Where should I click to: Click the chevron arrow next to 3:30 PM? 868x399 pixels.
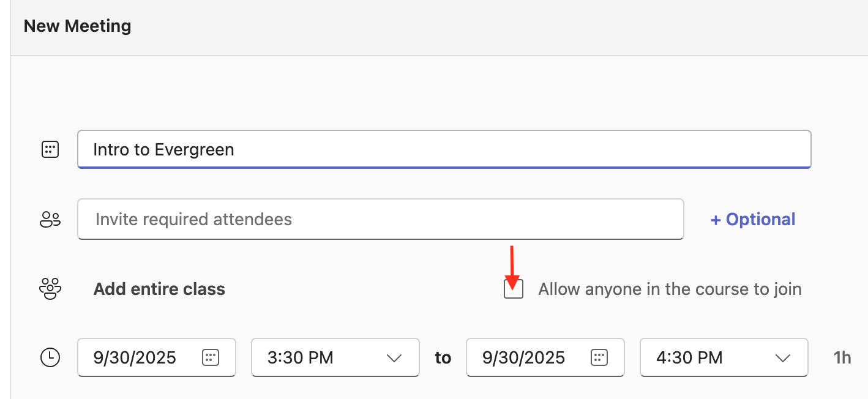click(x=394, y=358)
